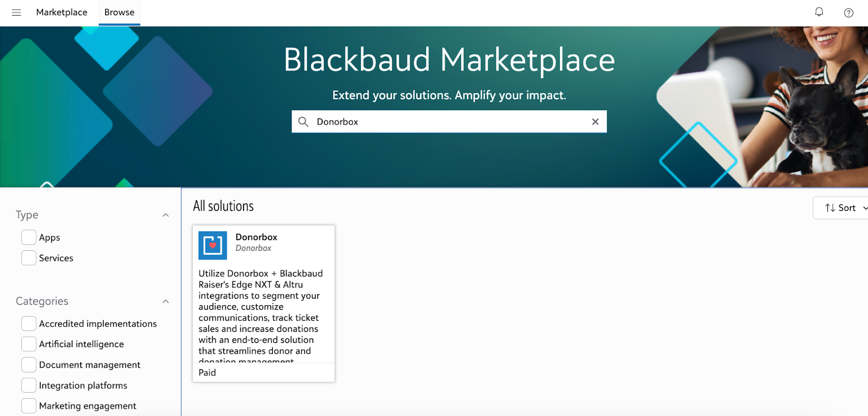Click the Blackbaud Marketplace banner title
The image size is (868, 416).
coord(449,60)
